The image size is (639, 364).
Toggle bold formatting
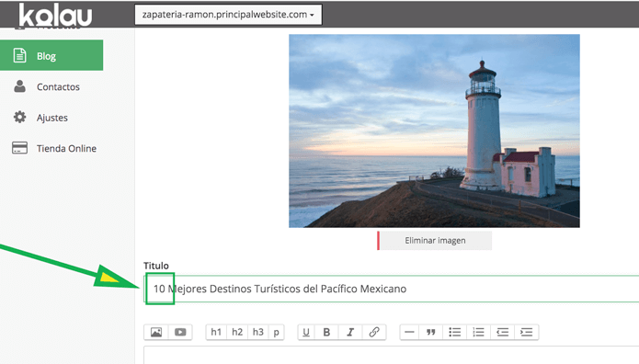pos(326,332)
